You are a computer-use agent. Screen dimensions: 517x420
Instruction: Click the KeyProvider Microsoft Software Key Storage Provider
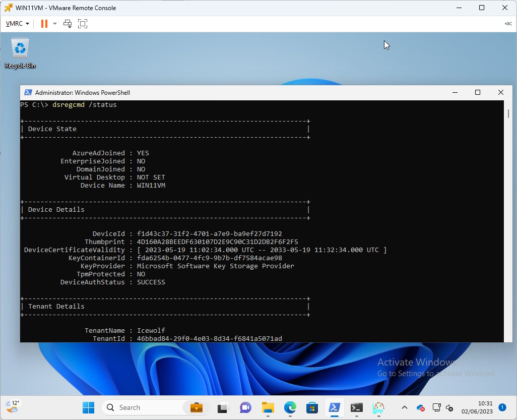coord(215,266)
